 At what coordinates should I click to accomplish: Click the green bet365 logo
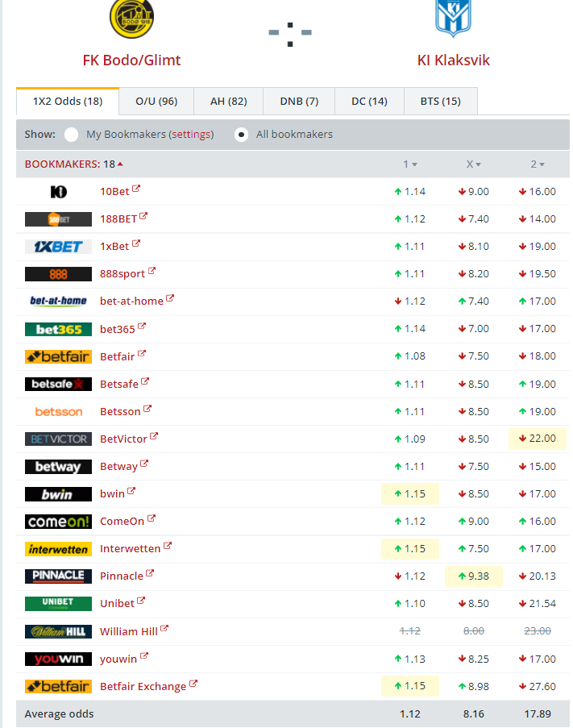[59, 329]
